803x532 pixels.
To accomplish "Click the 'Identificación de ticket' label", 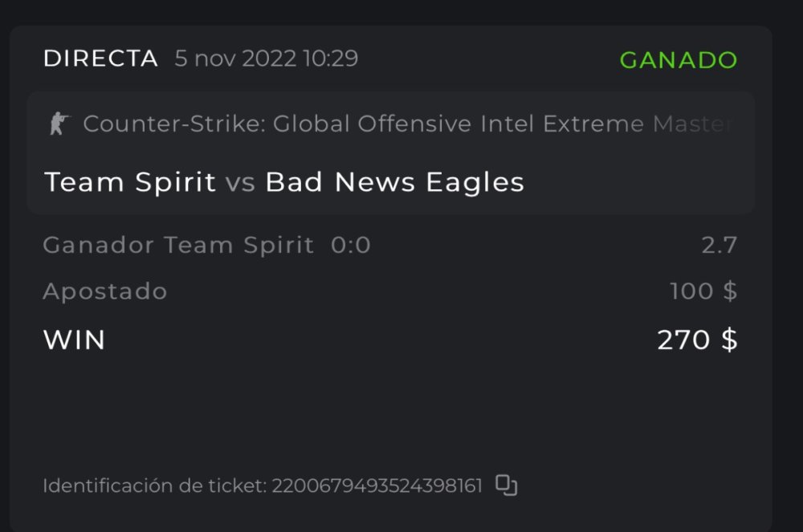I will click(154, 486).
